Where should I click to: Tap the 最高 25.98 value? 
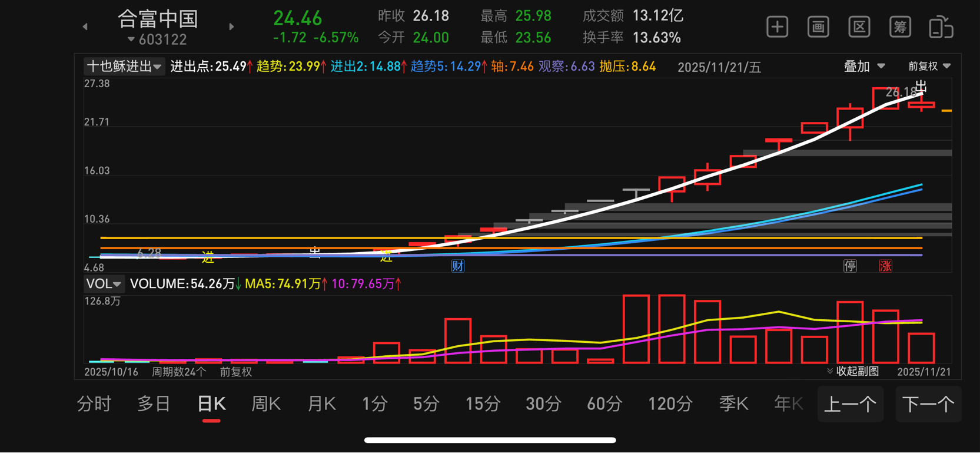coord(533,16)
